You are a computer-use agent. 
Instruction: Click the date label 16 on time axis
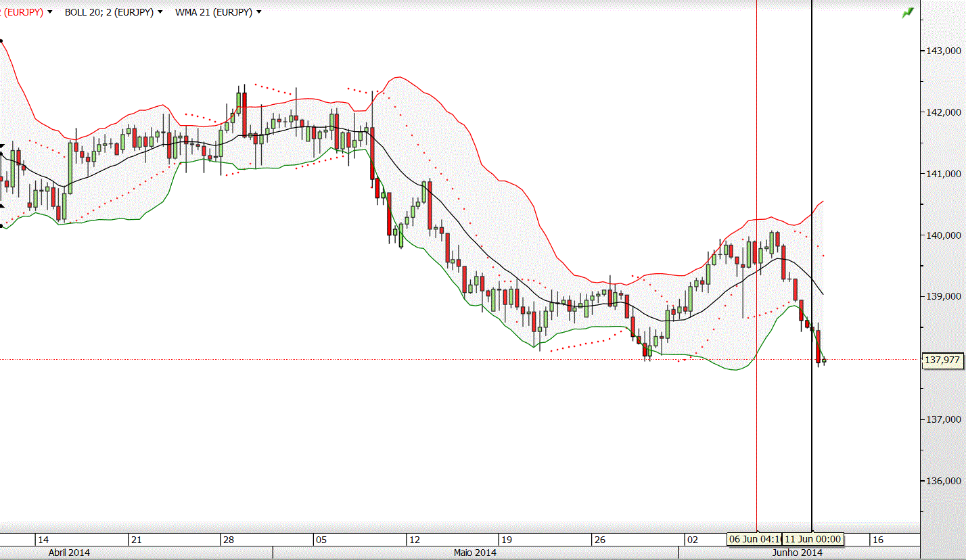877,540
